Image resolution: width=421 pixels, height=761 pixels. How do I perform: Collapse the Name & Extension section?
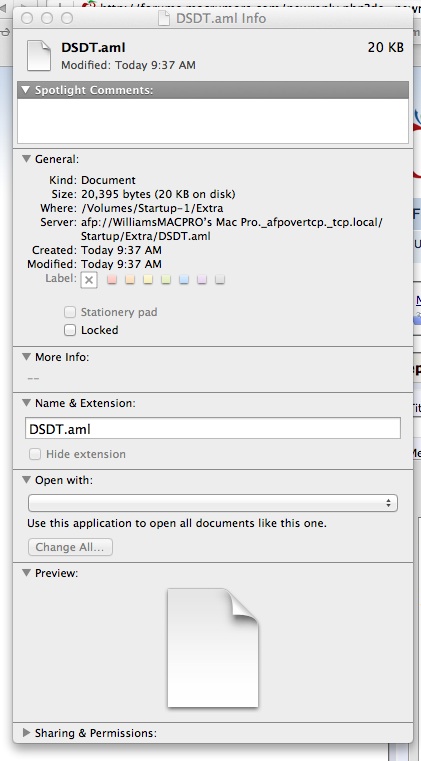(26, 403)
